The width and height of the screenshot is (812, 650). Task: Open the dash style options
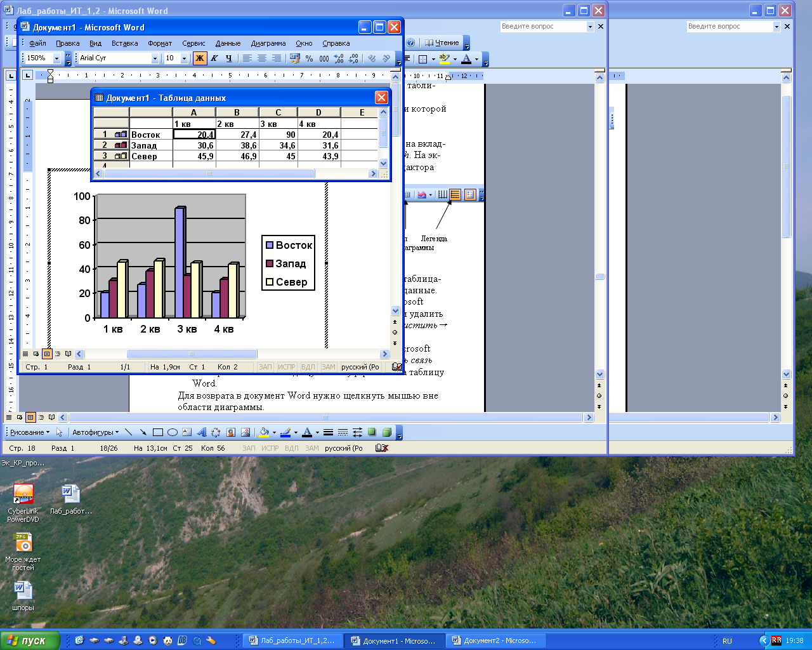[x=343, y=432]
